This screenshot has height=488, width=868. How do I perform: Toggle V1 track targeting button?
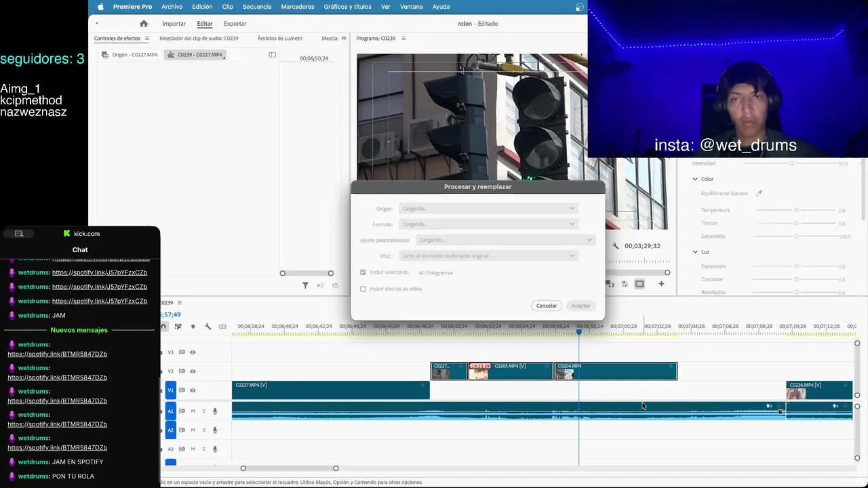coord(171,390)
